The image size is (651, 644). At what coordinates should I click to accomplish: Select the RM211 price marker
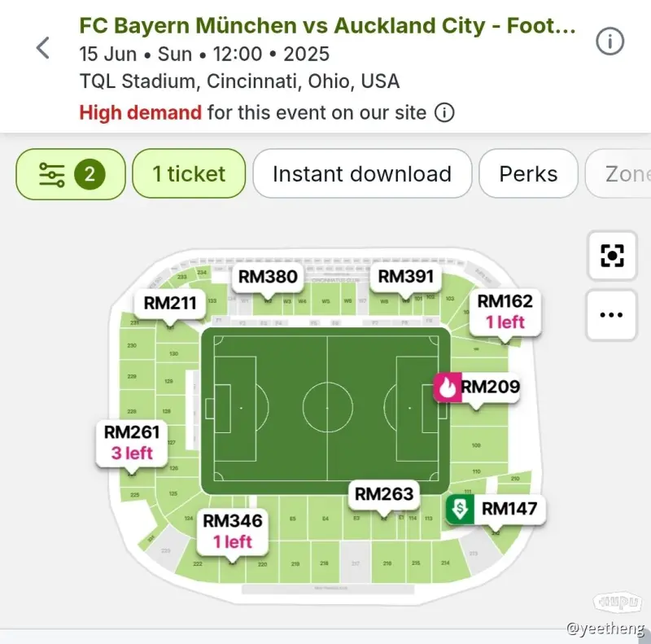tap(170, 304)
